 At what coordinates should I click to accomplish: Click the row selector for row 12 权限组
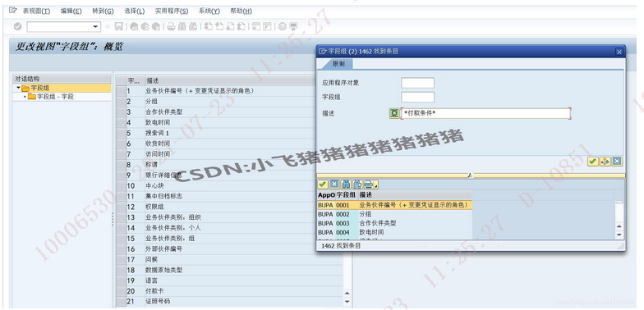121,207
